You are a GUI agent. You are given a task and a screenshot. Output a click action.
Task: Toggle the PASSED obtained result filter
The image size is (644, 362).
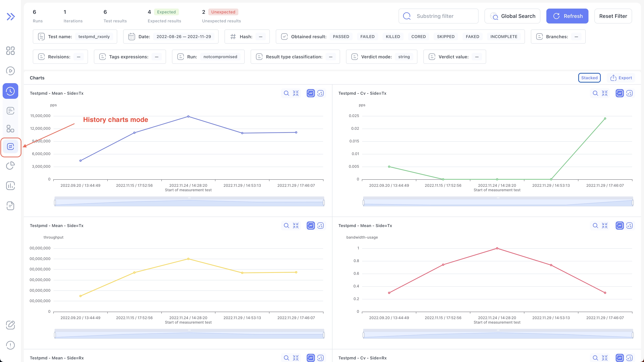(341, 37)
